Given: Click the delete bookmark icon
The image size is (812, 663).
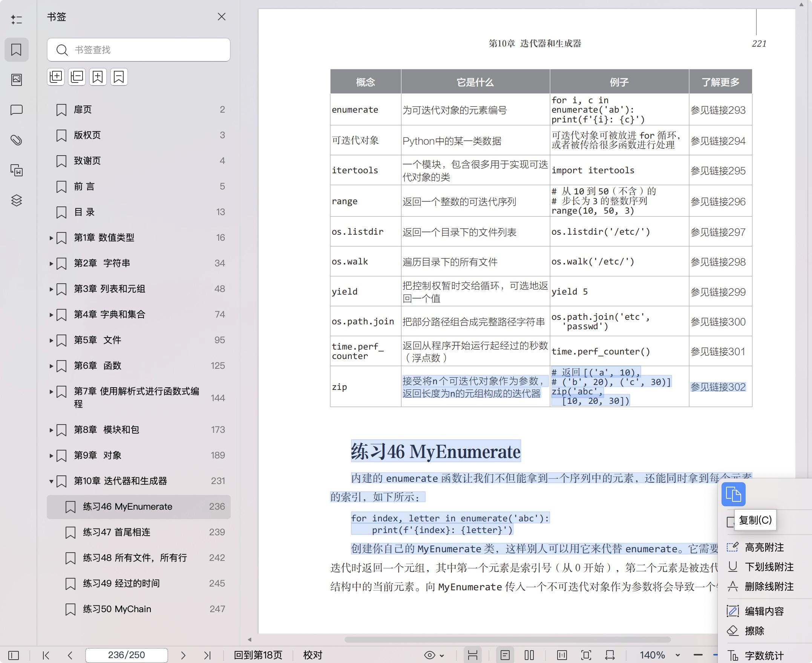Looking at the screenshot, I should coord(119,77).
